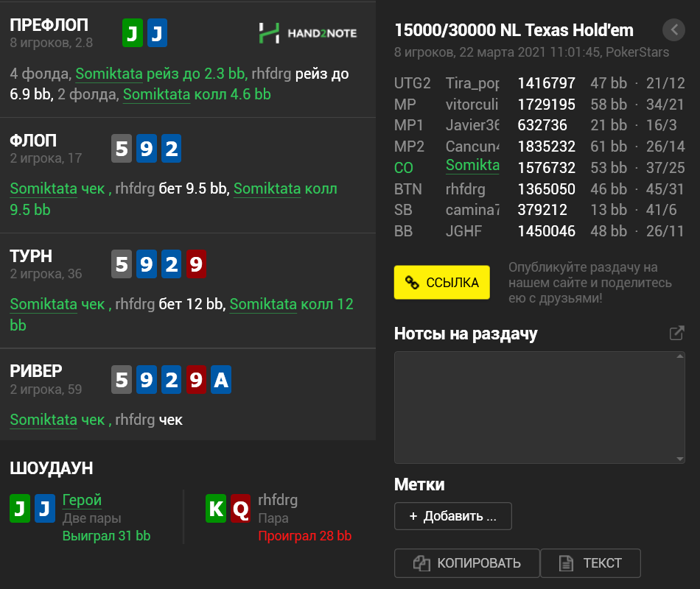
Task: Click Somiktata колл 12 bb link on turn
Action: click(x=181, y=314)
